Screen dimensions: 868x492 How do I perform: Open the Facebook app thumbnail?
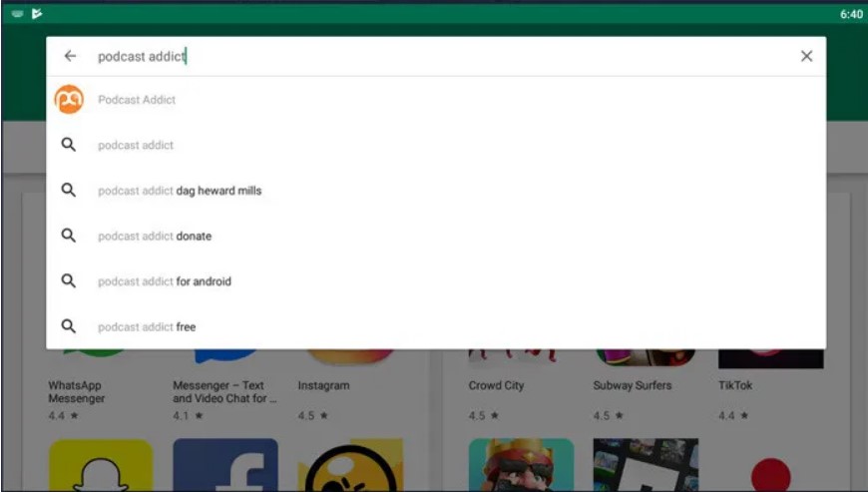(225, 465)
